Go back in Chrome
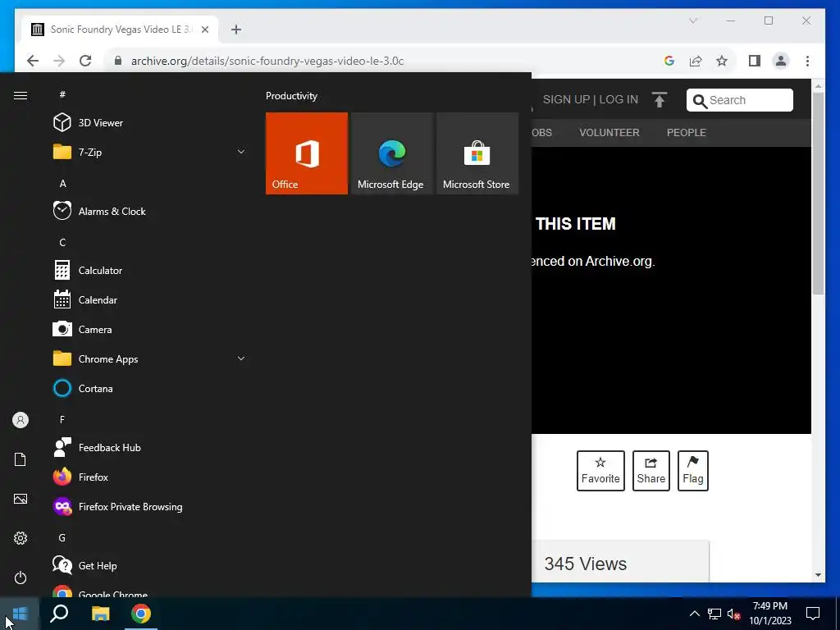Viewport: 840px width, 630px height. 33,61
